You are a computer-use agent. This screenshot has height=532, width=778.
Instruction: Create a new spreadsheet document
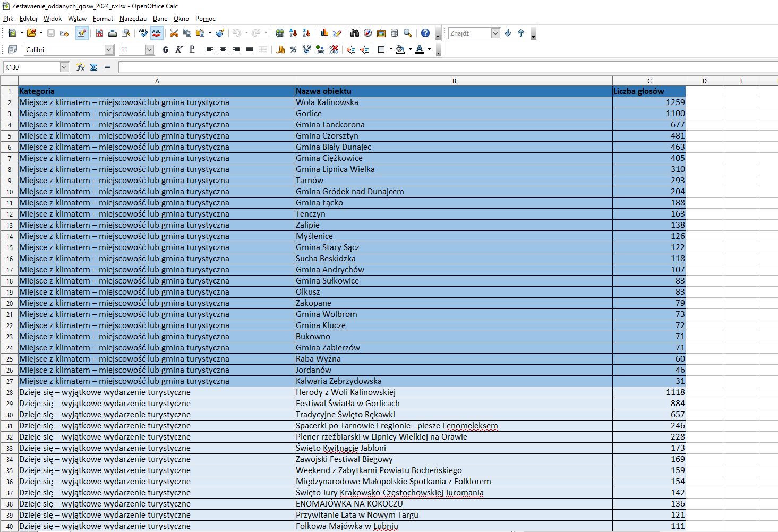12,33
